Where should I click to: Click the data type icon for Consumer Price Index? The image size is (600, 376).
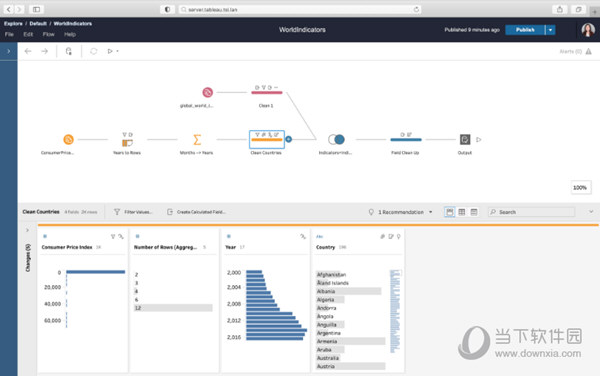pos(45,236)
